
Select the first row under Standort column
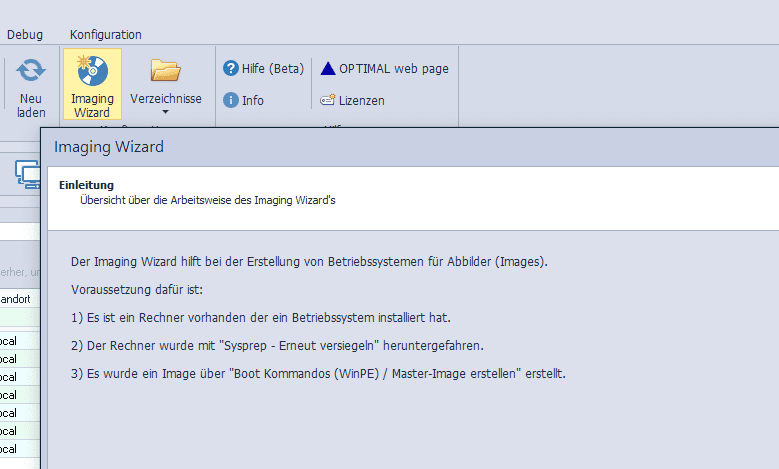[x=20, y=341]
